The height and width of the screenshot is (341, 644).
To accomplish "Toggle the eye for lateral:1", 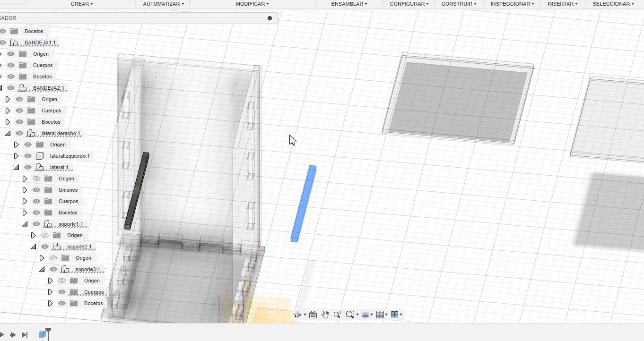I will pos(28,167).
